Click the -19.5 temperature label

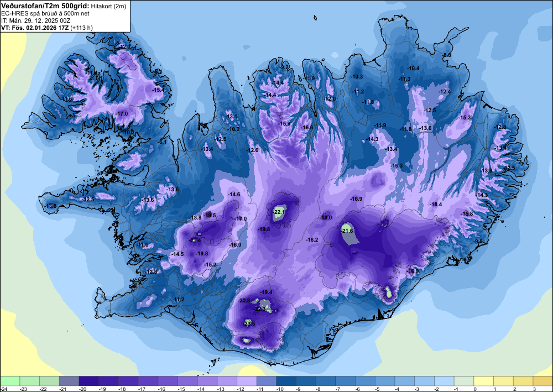(210, 216)
